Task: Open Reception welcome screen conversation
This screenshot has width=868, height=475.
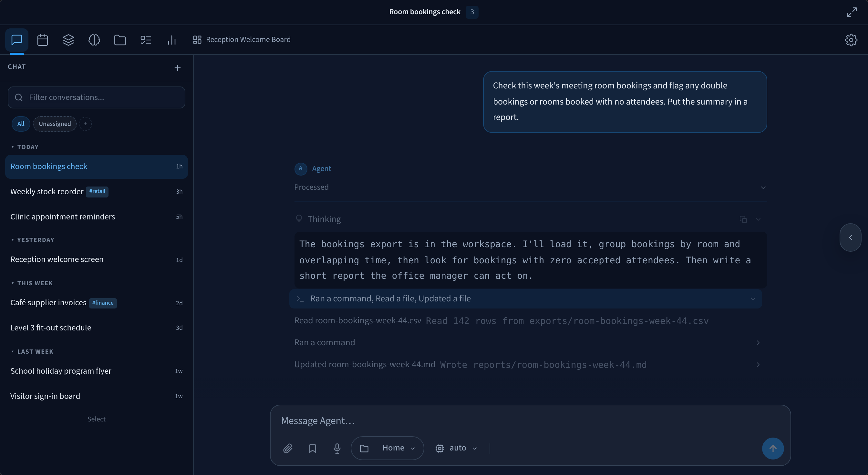Action: pos(96,259)
